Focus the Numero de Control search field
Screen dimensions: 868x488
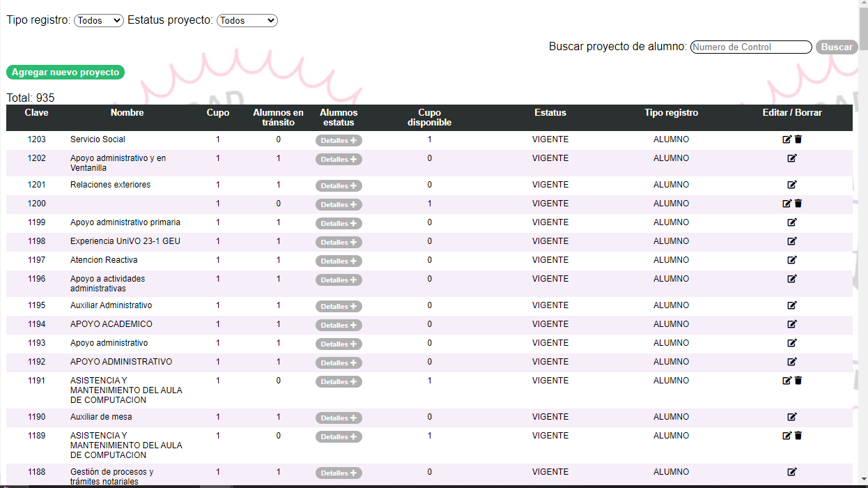click(x=751, y=47)
